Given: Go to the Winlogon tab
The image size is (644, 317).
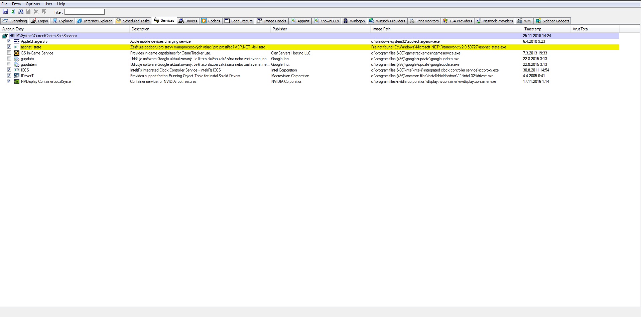Looking at the screenshot, I should click(x=354, y=21).
